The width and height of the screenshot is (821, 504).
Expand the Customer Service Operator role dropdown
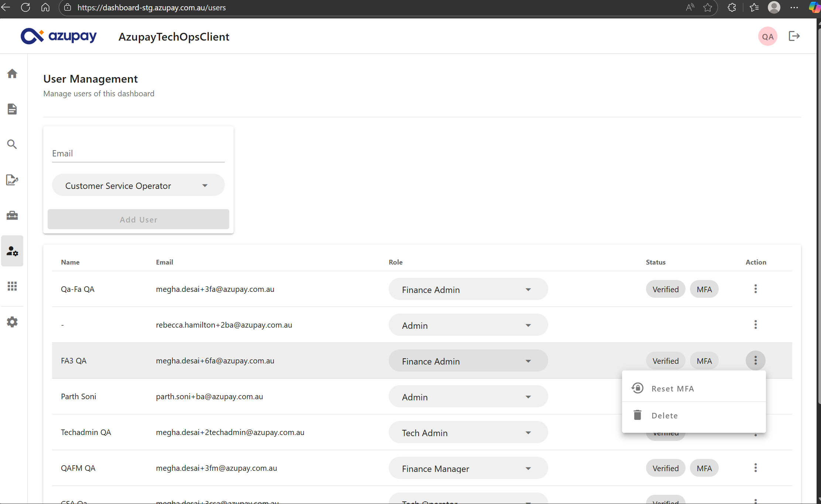pos(138,185)
